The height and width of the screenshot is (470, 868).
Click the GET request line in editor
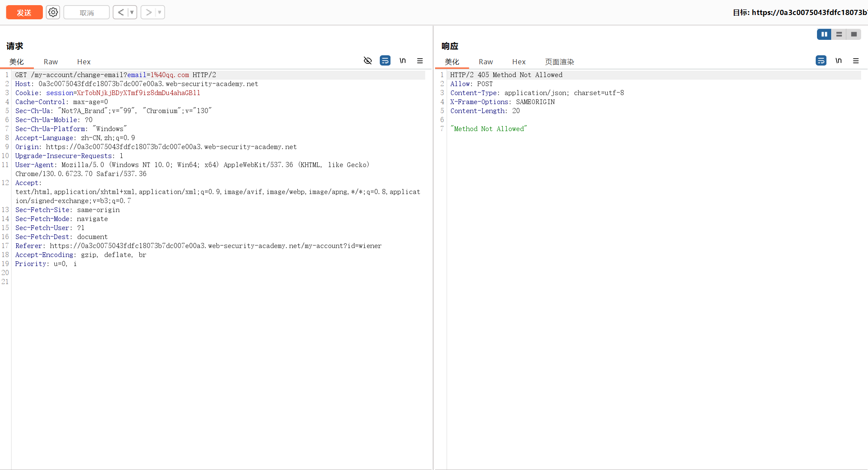coord(115,75)
